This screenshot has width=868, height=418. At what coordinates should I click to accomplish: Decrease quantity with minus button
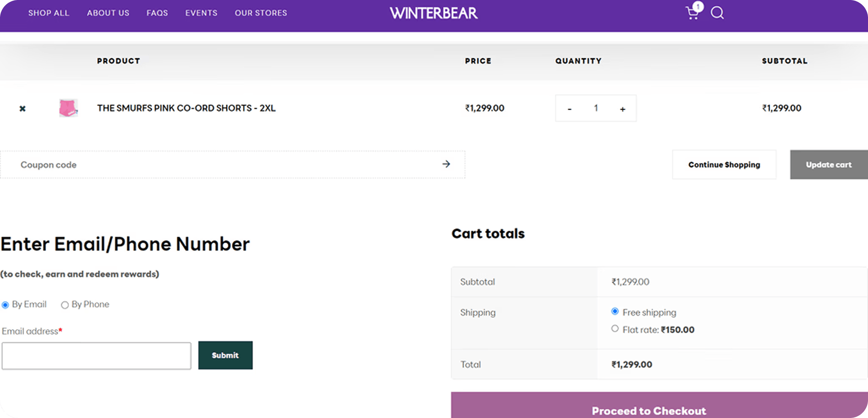(570, 109)
